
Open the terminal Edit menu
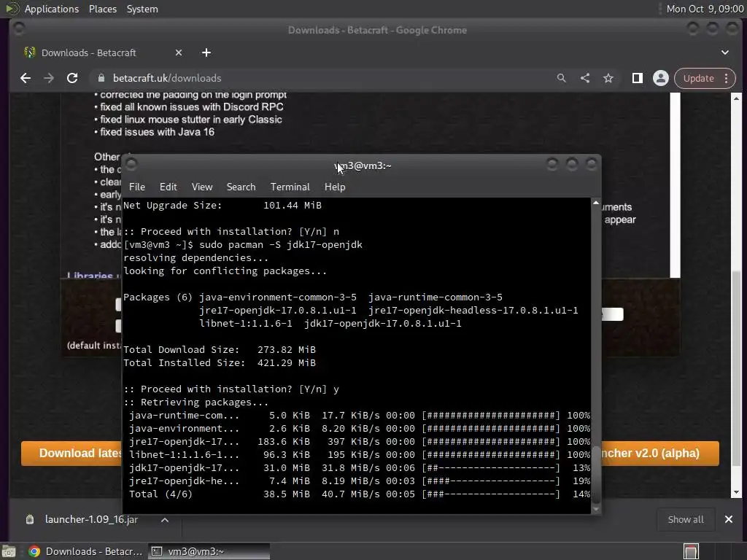coord(168,187)
